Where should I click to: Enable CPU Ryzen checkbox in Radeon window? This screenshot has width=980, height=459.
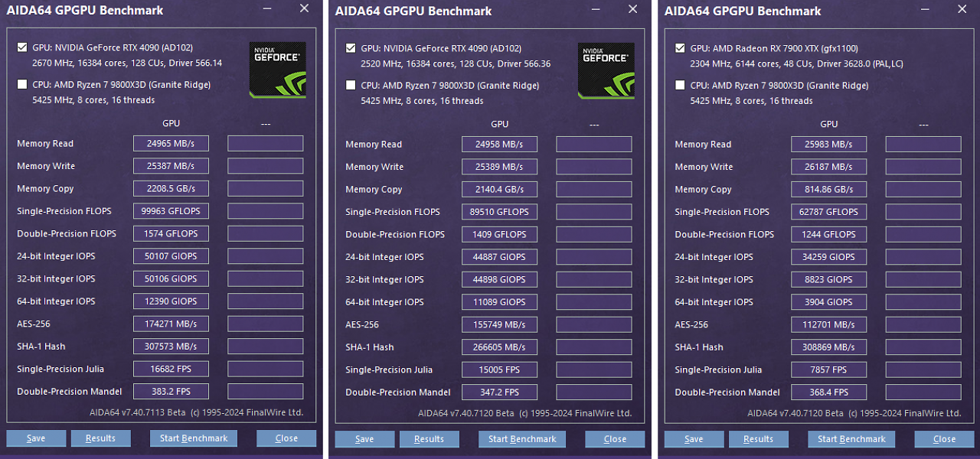click(x=680, y=85)
